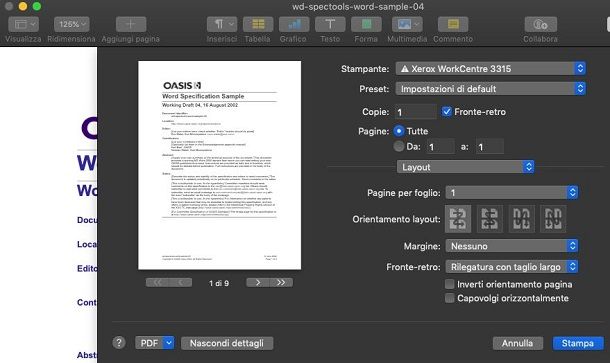610x363 pixels.
Task: Click the 'a' ending page field
Action: 490,147
